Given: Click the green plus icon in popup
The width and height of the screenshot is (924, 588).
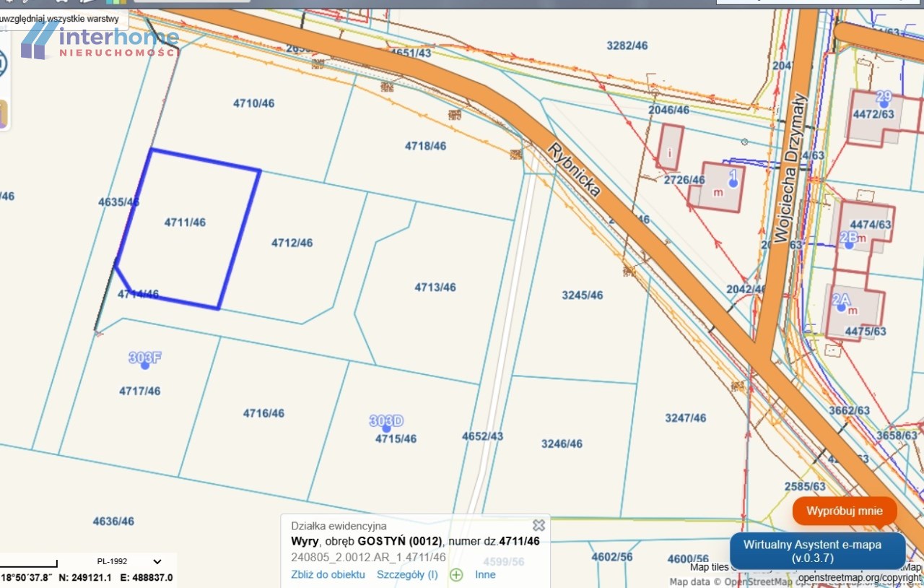Looking at the screenshot, I should (456, 575).
